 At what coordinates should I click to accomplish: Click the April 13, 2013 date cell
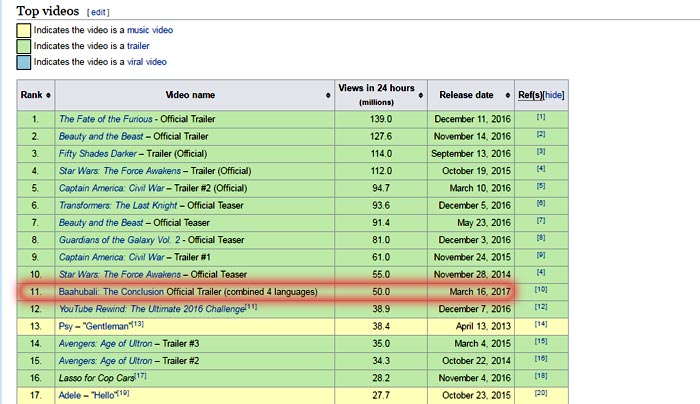point(471,326)
